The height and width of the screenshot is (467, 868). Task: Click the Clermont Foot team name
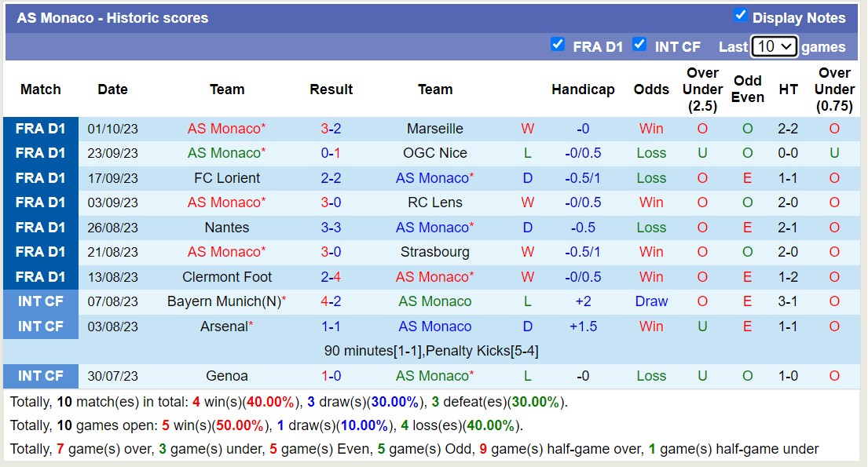tap(227, 277)
